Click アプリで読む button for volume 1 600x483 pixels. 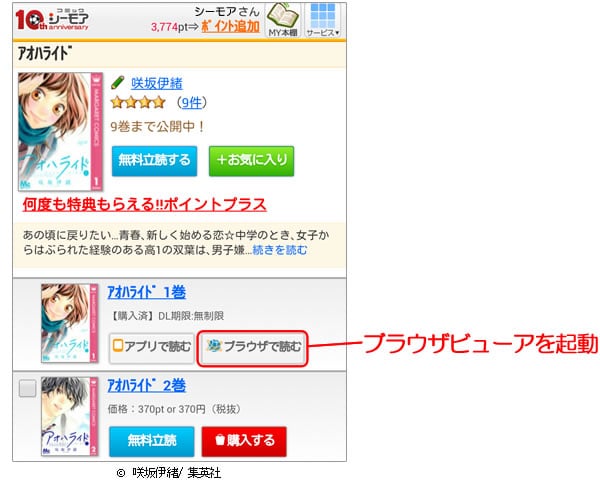152,347
